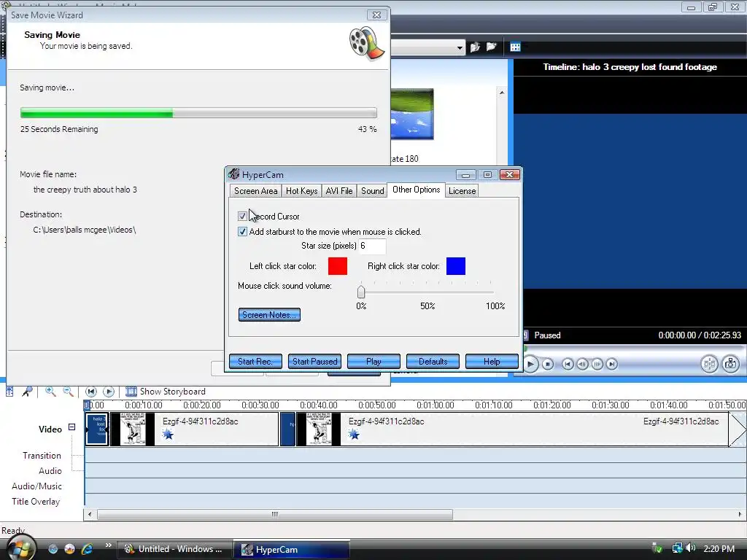747x560 pixels.
Task: Click the Rewind Timeline button
Action: [x=90, y=392]
